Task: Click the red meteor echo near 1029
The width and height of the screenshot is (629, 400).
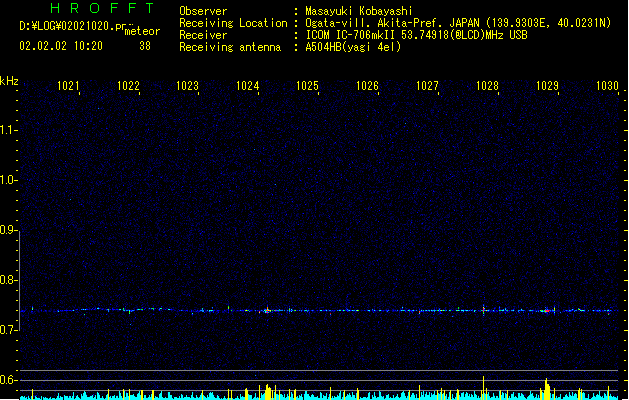Action: pos(546,310)
